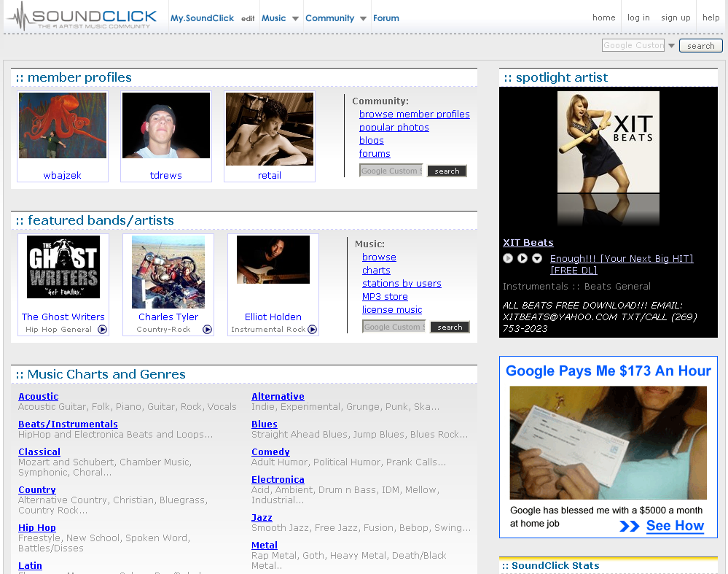Expand the Community menu dropdown arrow
Viewport: 728px width, 574px height.
[x=363, y=18]
